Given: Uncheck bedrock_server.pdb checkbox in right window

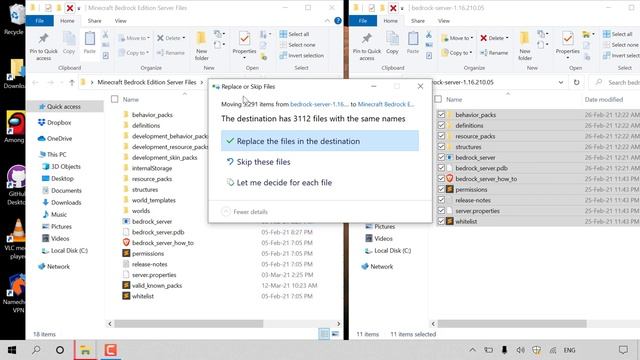Looking at the screenshot, I should coord(441,168).
